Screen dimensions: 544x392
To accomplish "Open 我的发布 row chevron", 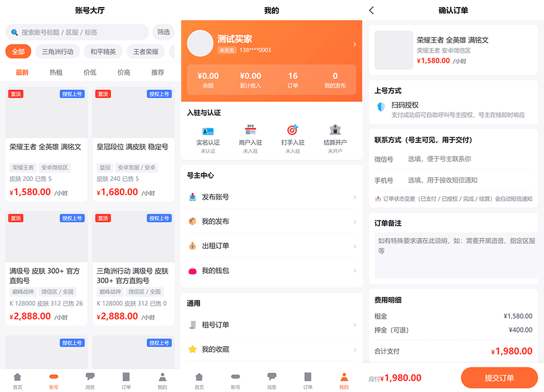I will [355, 221].
